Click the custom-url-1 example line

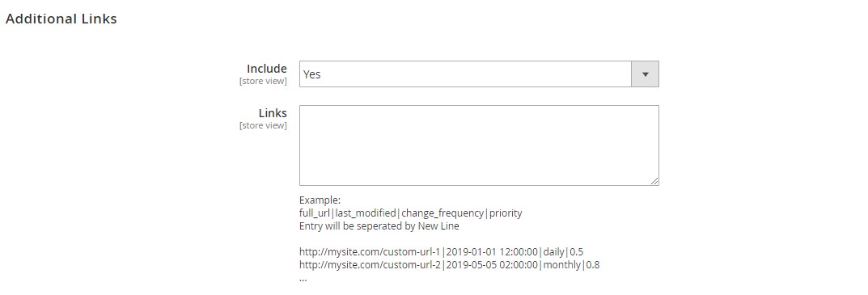pyautogui.click(x=441, y=252)
